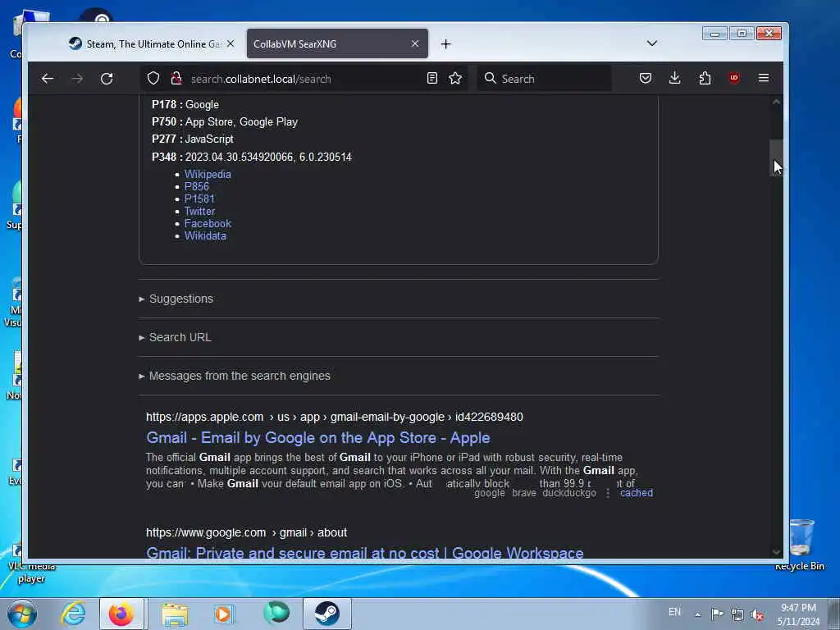The image size is (840, 630).
Task: Open Gmail App Store result title
Action: [x=318, y=438]
